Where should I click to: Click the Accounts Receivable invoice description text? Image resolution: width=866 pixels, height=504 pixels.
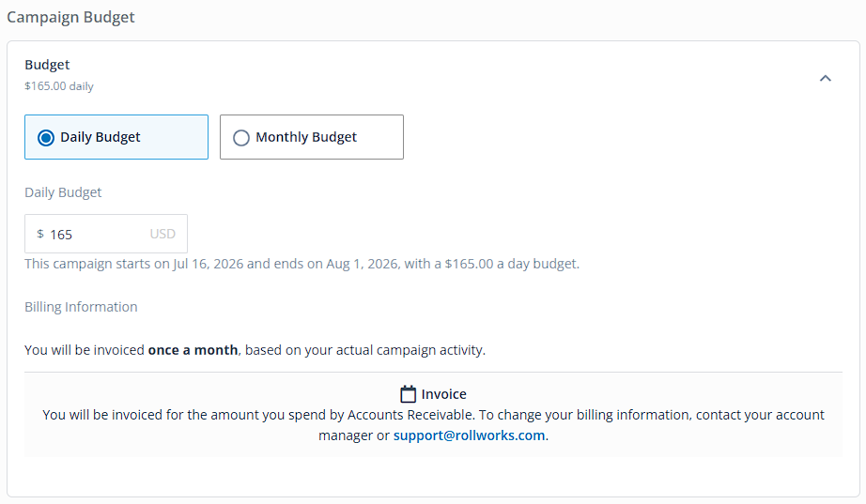(x=434, y=425)
